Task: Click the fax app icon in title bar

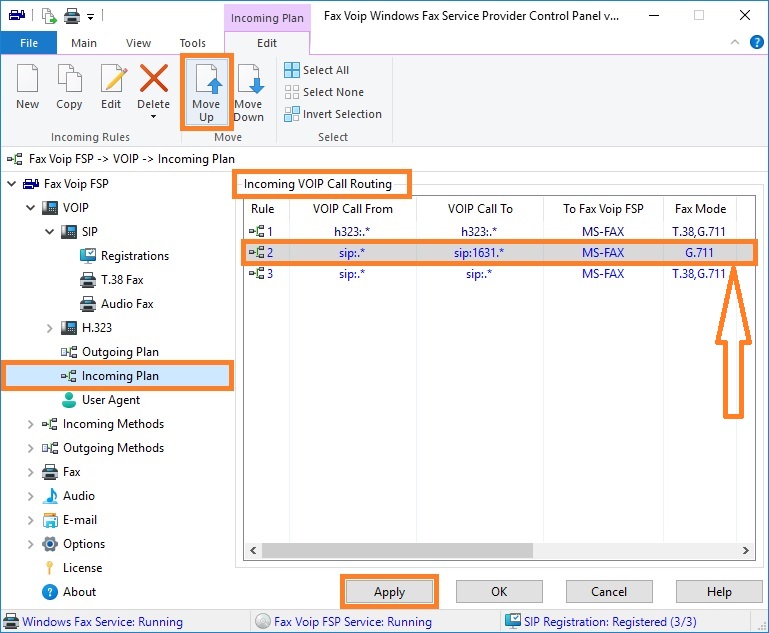Action: pyautogui.click(x=17, y=16)
